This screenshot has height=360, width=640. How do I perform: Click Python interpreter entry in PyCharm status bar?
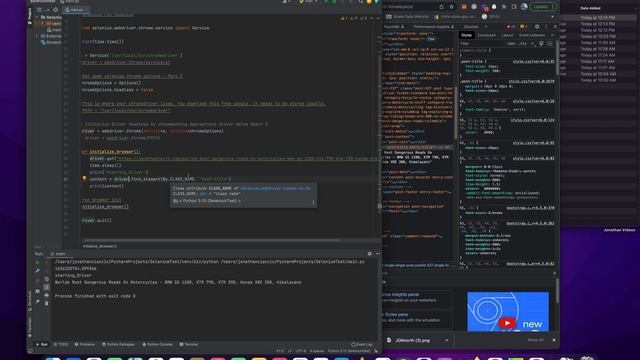point(349,351)
